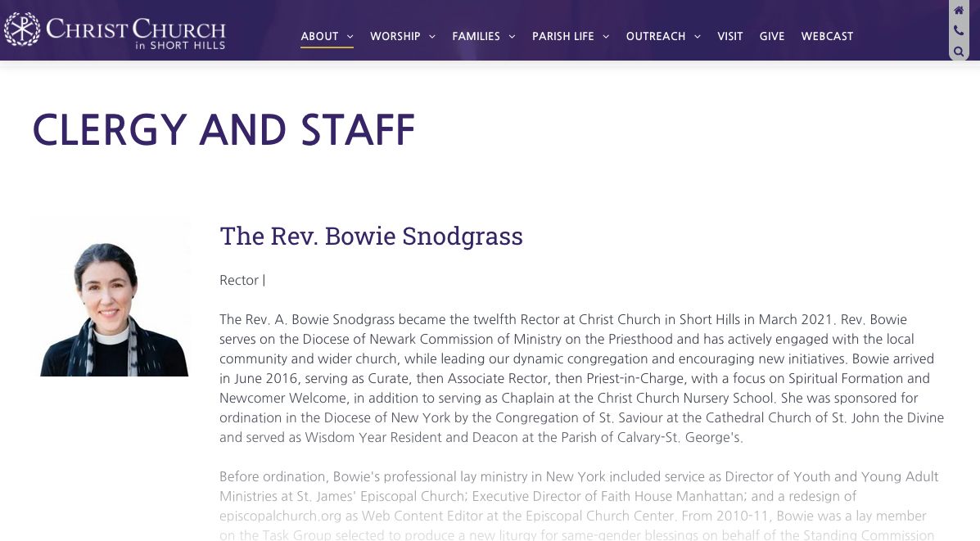Click the Christ Church cross emblem logo
The height and width of the screenshot is (541, 980).
(x=22, y=29)
